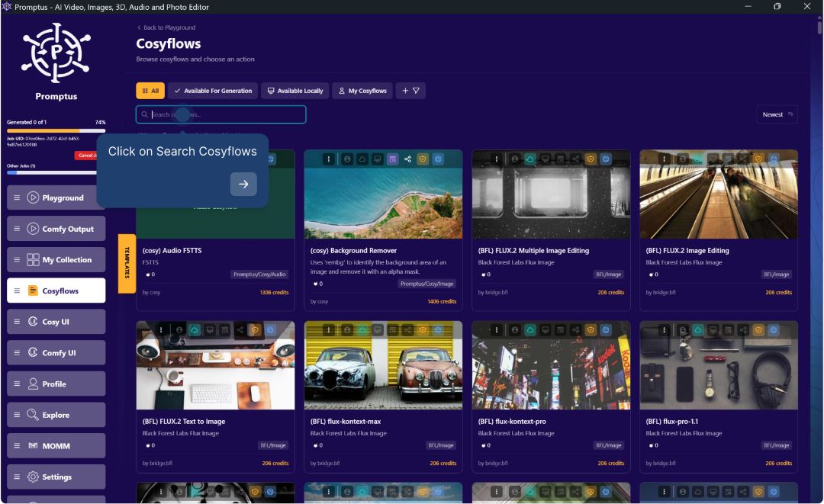Click the user icon on Background Remover card
This screenshot has height=504, width=824.
[347, 159]
